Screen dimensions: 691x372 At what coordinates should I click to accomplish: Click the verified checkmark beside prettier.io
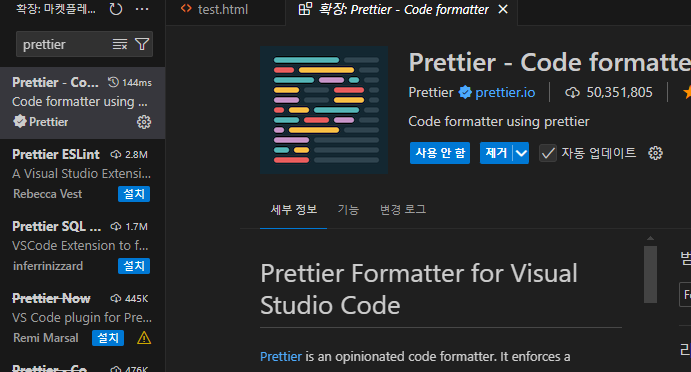coord(465,92)
